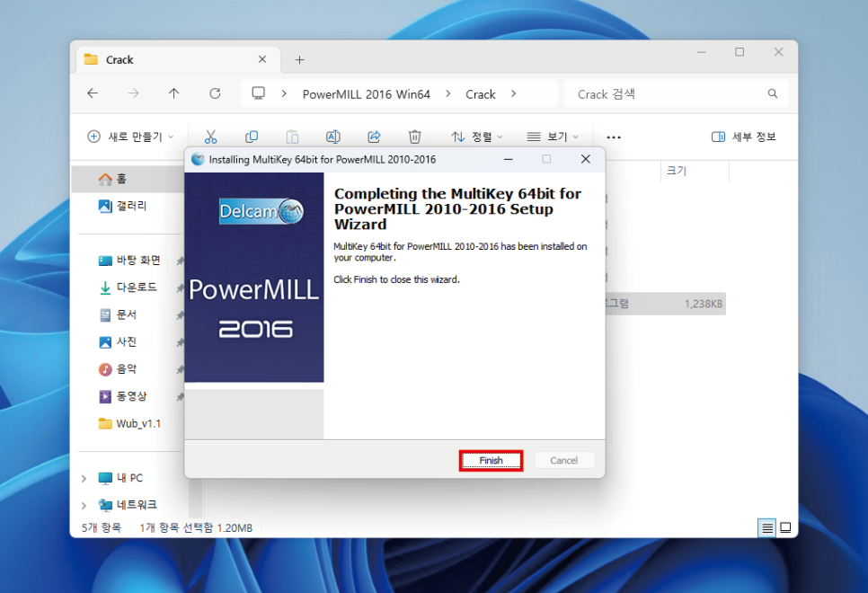Open the three-dots more options menu

pos(614,137)
